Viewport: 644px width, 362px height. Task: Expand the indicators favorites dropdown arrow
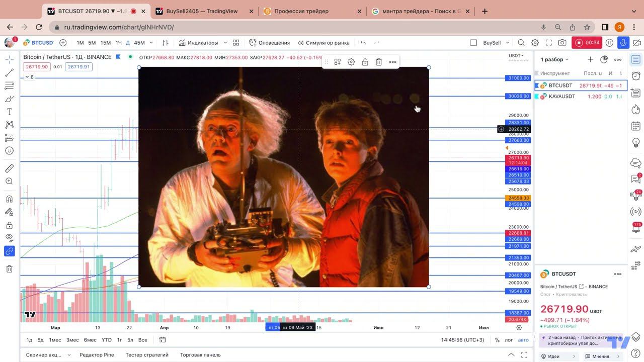pos(225,43)
